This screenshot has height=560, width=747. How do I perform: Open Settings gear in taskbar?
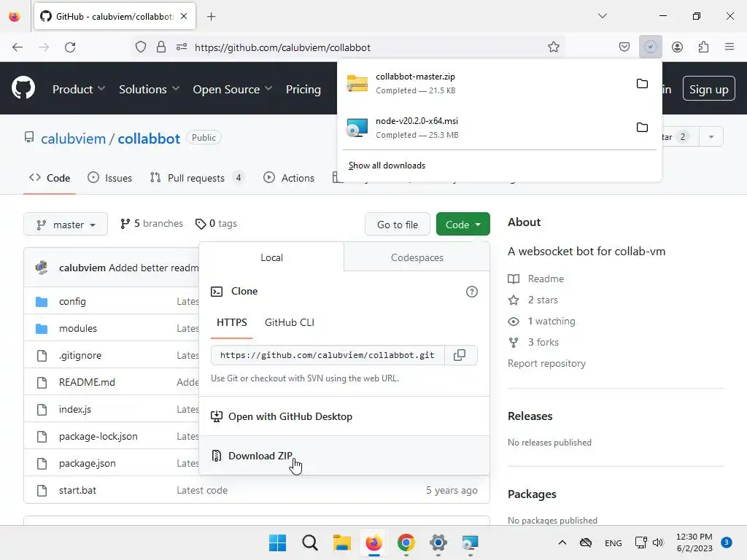pos(438,542)
